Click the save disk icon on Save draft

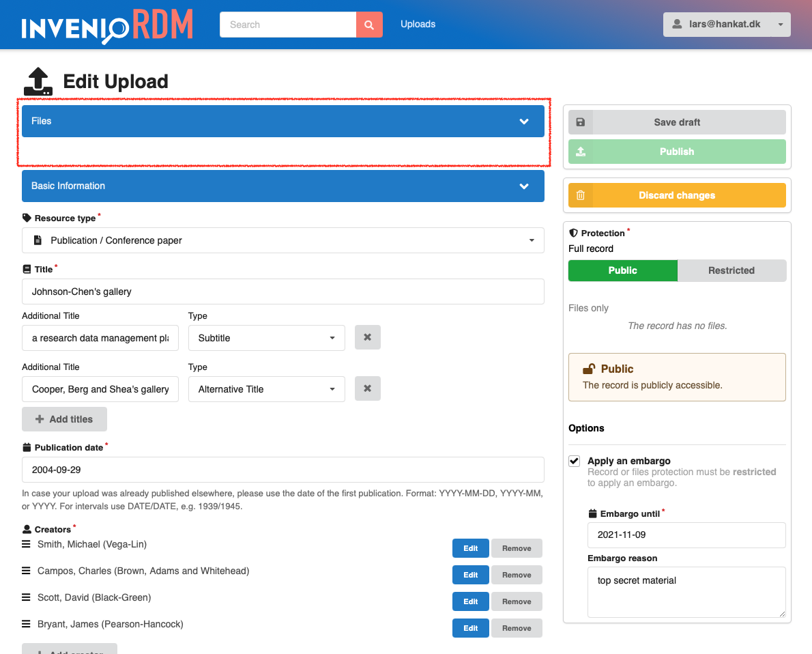click(x=581, y=122)
